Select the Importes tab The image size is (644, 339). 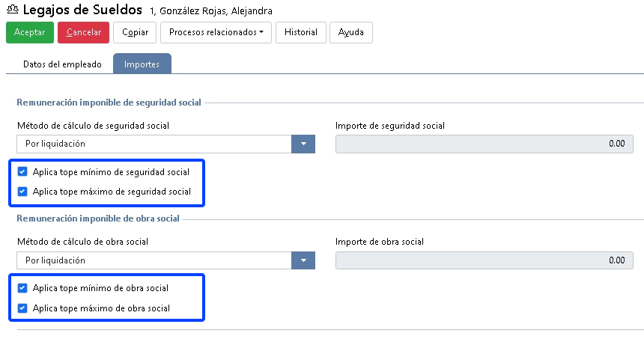142,64
